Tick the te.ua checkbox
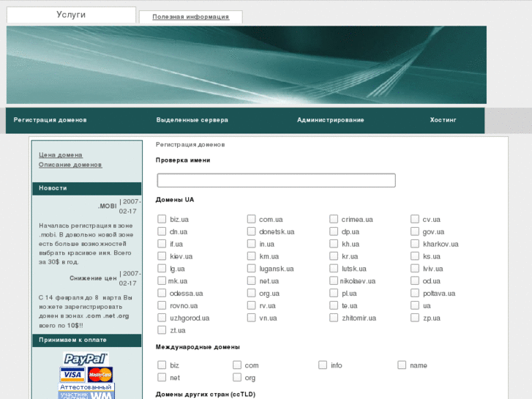532x399 pixels. tap(334, 305)
